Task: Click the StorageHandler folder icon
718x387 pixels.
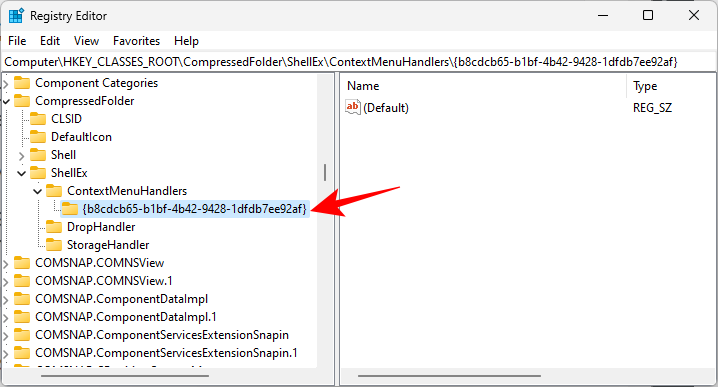Action: click(x=54, y=245)
